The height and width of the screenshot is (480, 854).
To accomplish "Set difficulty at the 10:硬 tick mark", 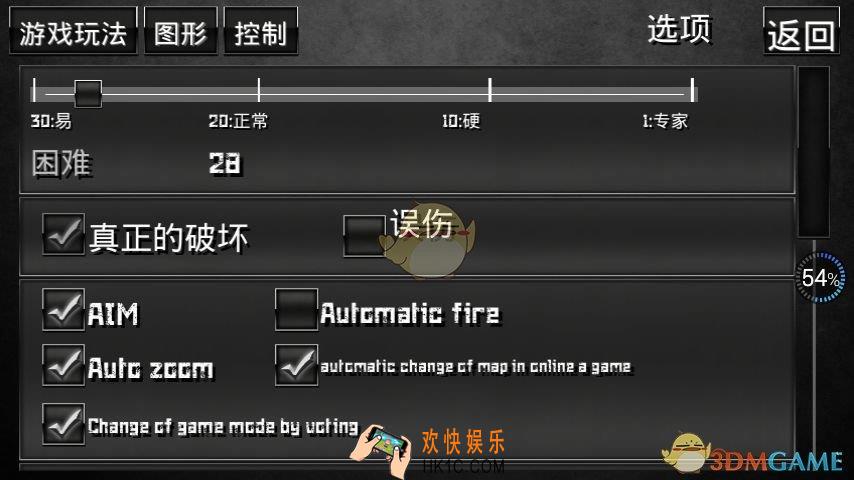I will pyautogui.click(x=490, y=90).
